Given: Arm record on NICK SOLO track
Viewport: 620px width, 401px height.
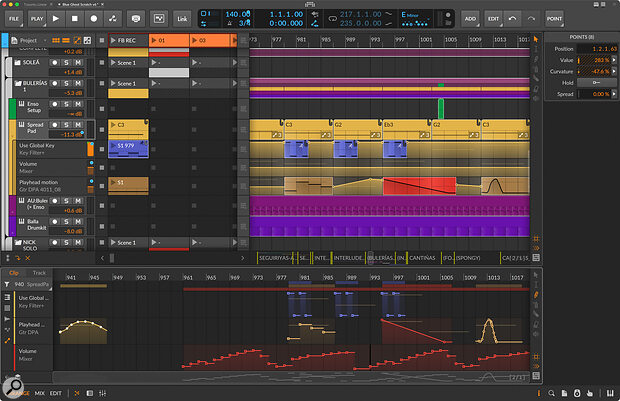Looking at the screenshot, I should (55, 242).
